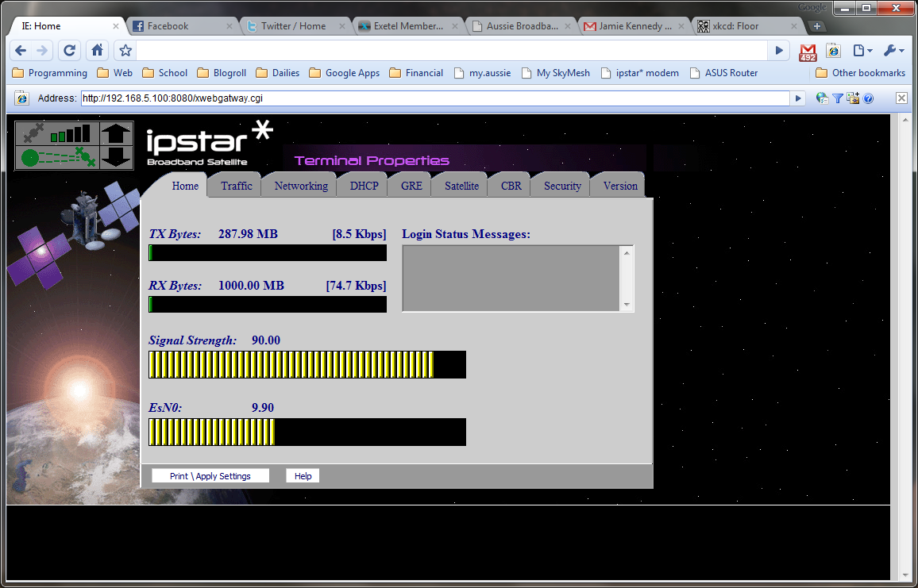
Task: Switch to the xkcd: Floor browser tab
Action: click(x=747, y=26)
